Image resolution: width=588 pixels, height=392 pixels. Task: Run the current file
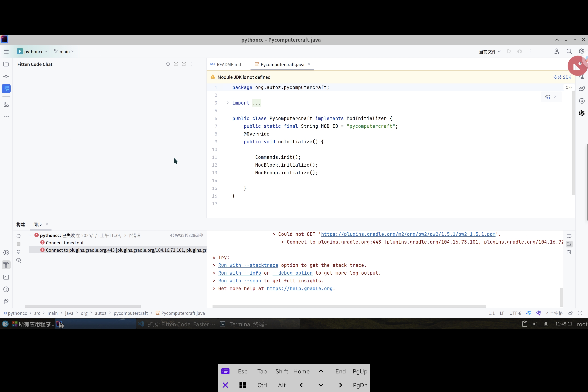[x=509, y=51]
